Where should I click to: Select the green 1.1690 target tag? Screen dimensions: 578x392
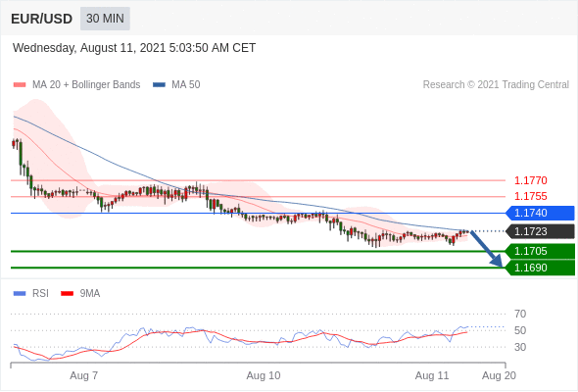tap(540, 268)
